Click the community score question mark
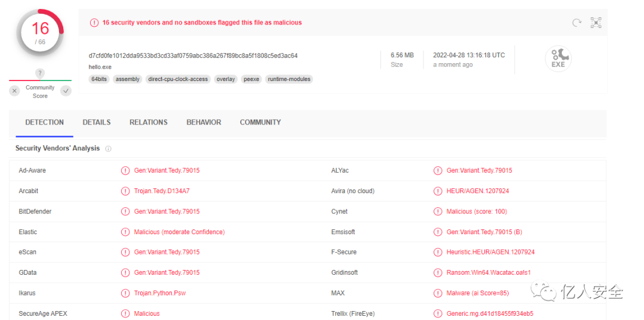The width and height of the screenshot is (644, 320). [40, 74]
